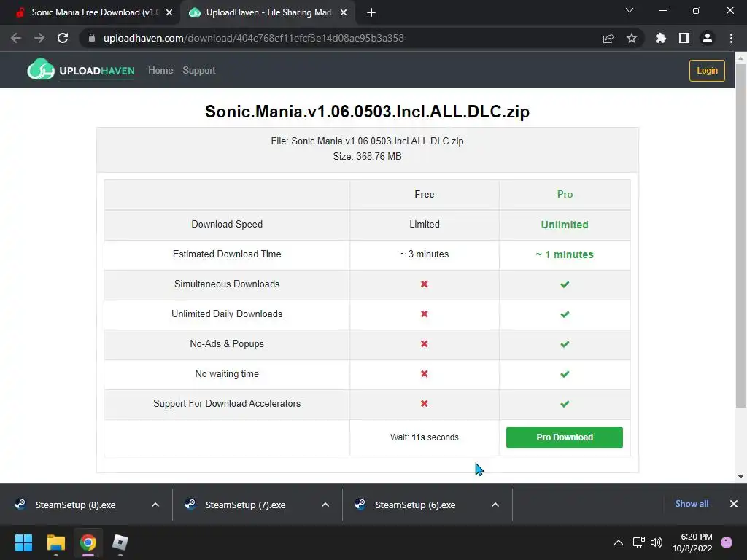The image size is (747, 560).
Task: Open SteamSetup (7).exe download
Action: (245, 505)
